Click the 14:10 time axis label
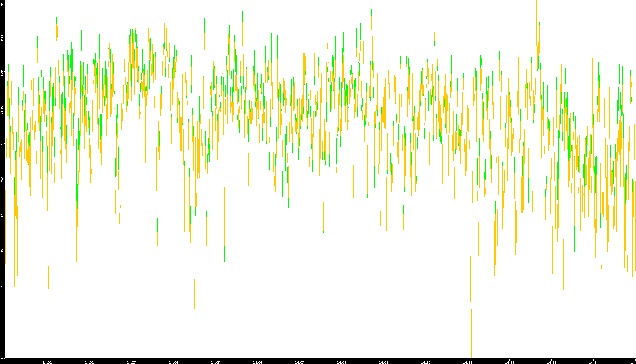 click(x=425, y=362)
